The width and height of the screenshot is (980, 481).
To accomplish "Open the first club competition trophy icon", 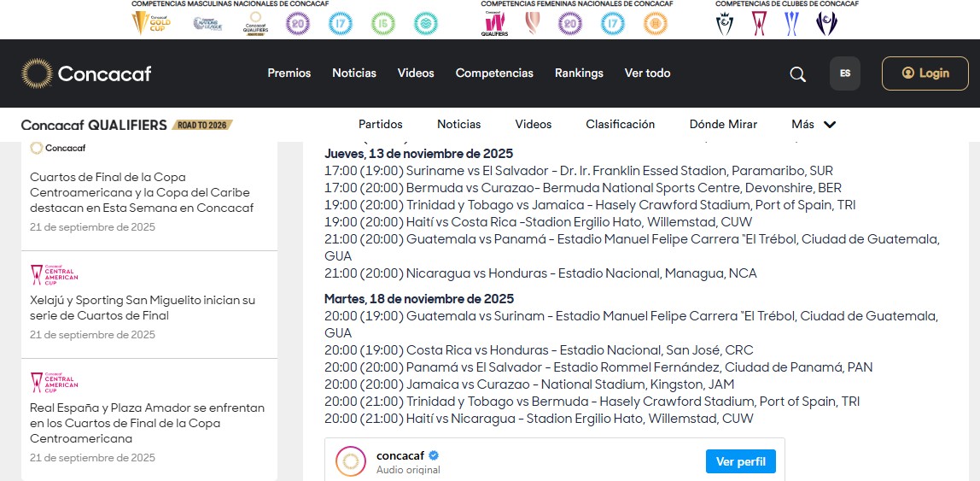I will coord(726,23).
